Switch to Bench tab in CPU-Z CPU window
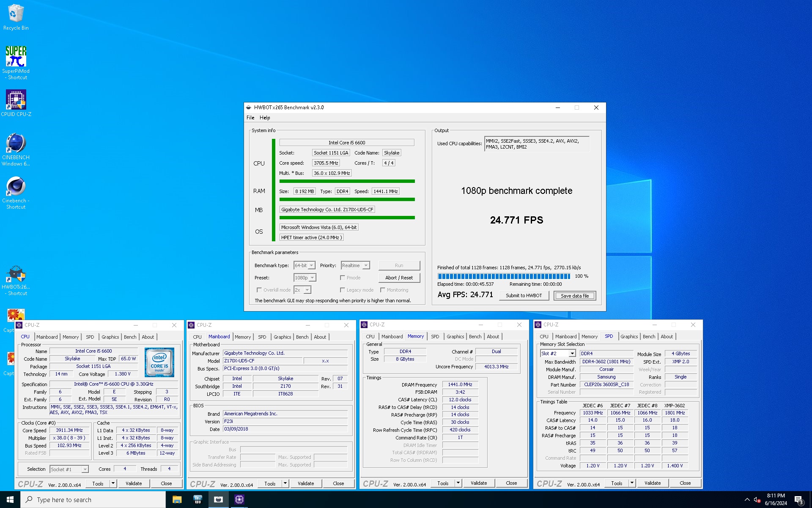This screenshot has height=508, width=812. point(130,337)
